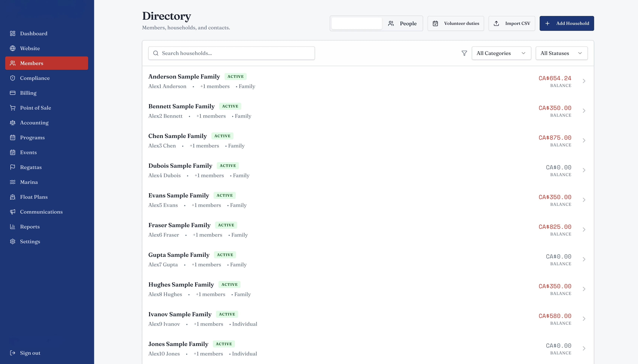Go to Dashboard in the sidebar
The height and width of the screenshot is (364, 638).
46,33
